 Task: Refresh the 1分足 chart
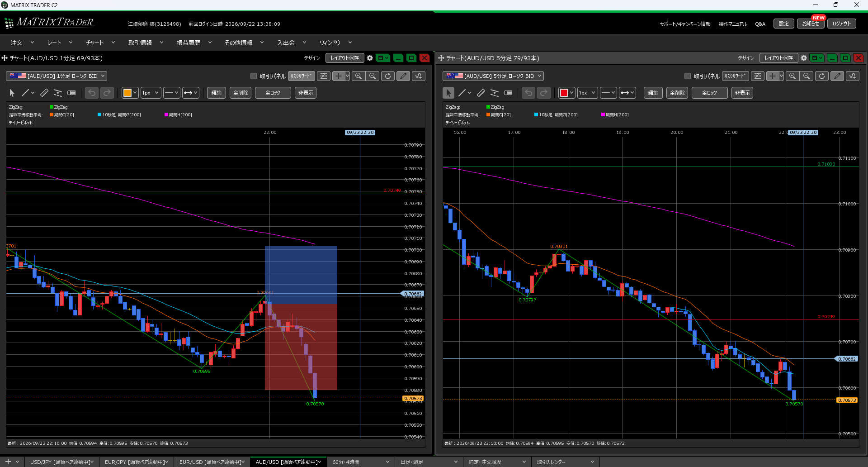tap(388, 76)
